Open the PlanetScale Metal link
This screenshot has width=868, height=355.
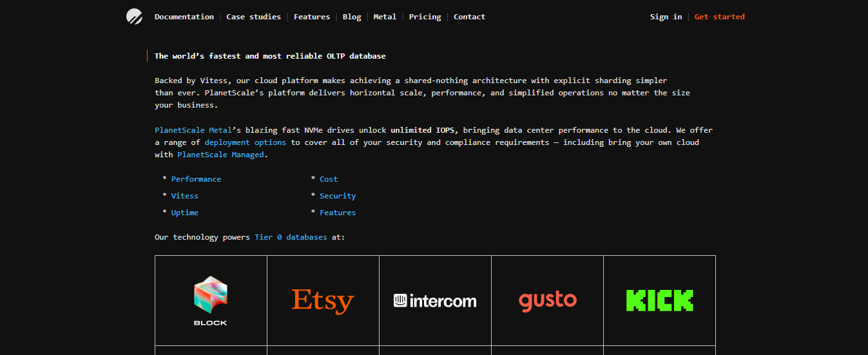click(x=193, y=130)
